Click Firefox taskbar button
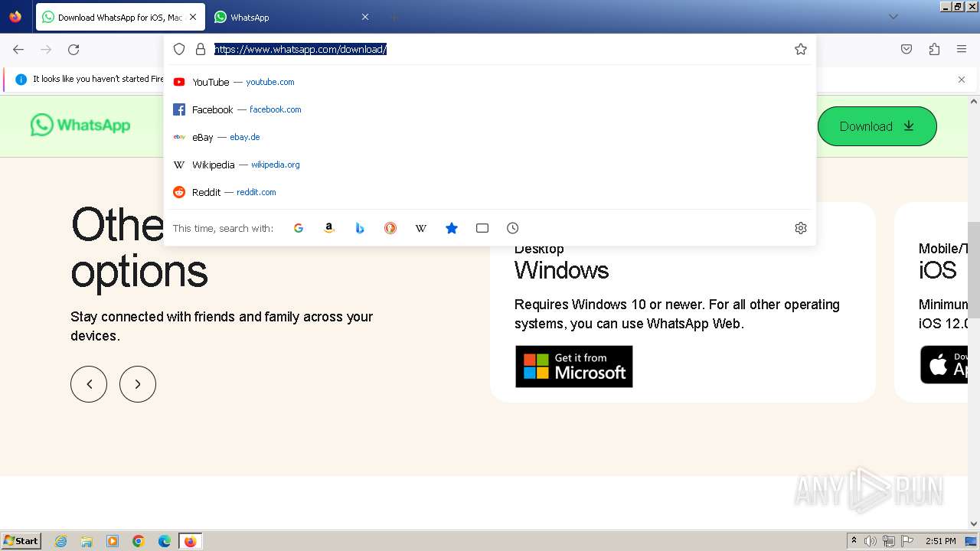The image size is (980, 551). pos(190,541)
